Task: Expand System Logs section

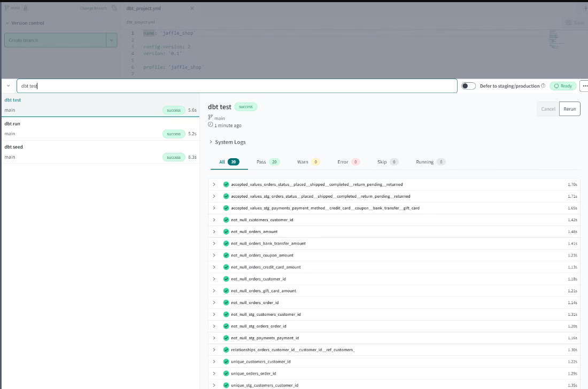Action: (227, 142)
